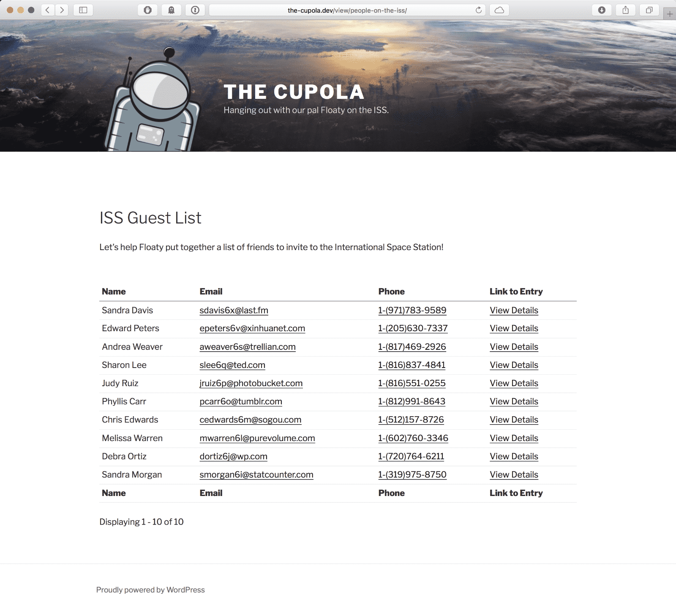Image resolution: width=676 pixels, height=616 pixels.
Task: Click the jruiz6p@photobucket.com email link
Action: coord(251,383)
